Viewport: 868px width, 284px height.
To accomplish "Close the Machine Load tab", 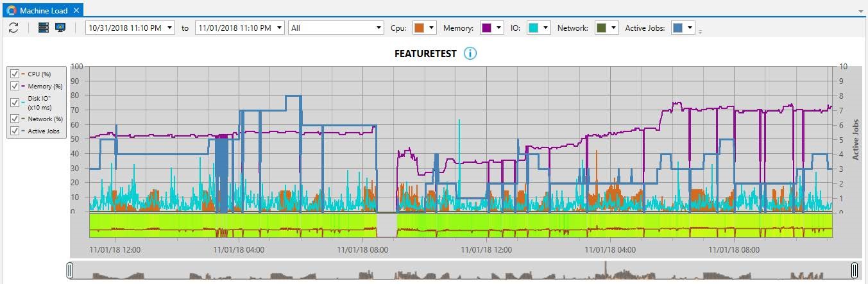I will pyautogui.click(x=76, y=10).
